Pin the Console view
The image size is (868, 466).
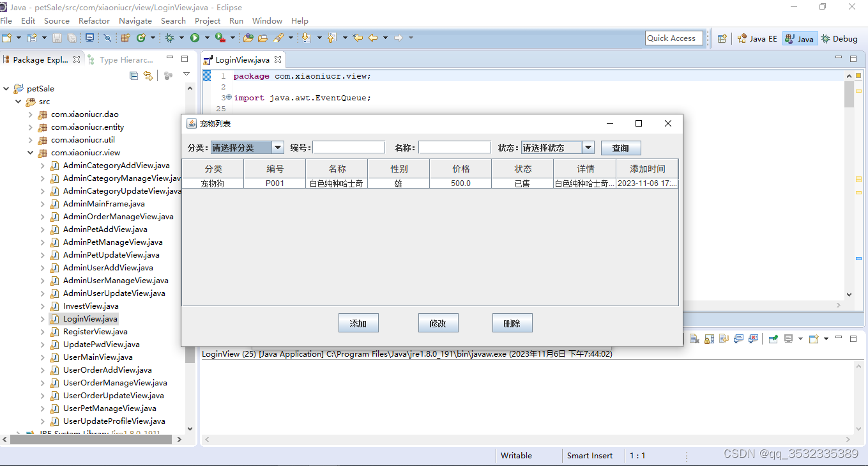click(774, 339)
